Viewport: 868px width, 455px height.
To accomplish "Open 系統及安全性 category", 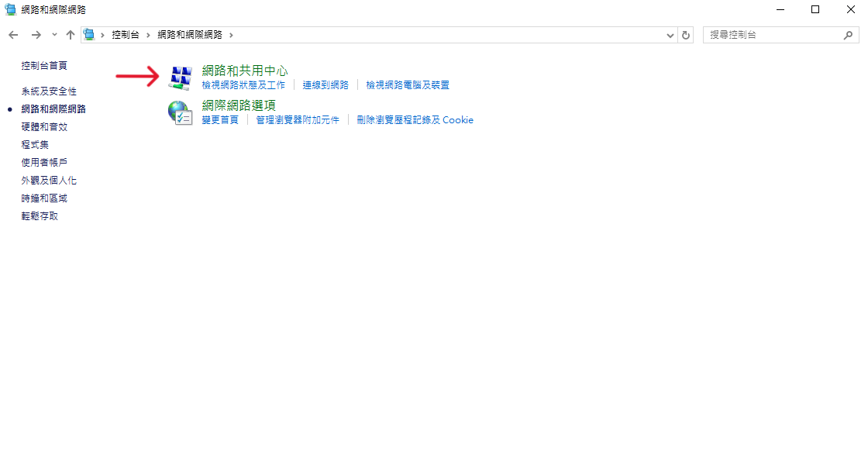I will [x=49, y=91].
